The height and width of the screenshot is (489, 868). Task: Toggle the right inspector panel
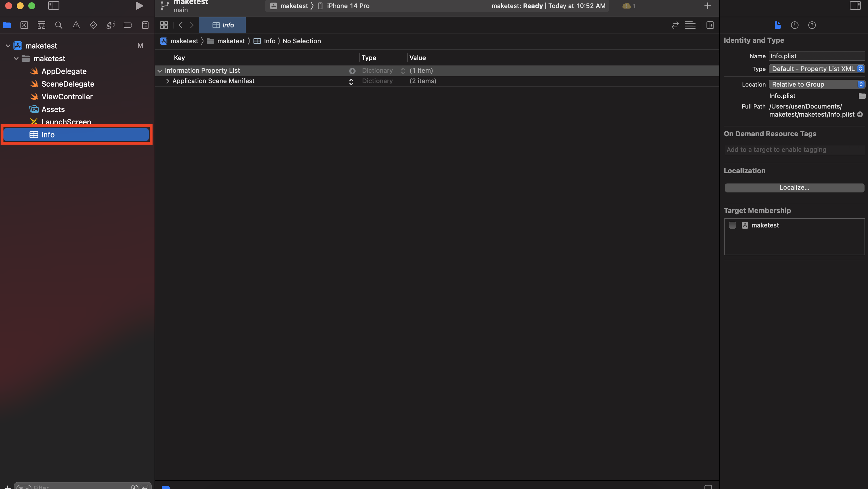(x=855, y=6)
